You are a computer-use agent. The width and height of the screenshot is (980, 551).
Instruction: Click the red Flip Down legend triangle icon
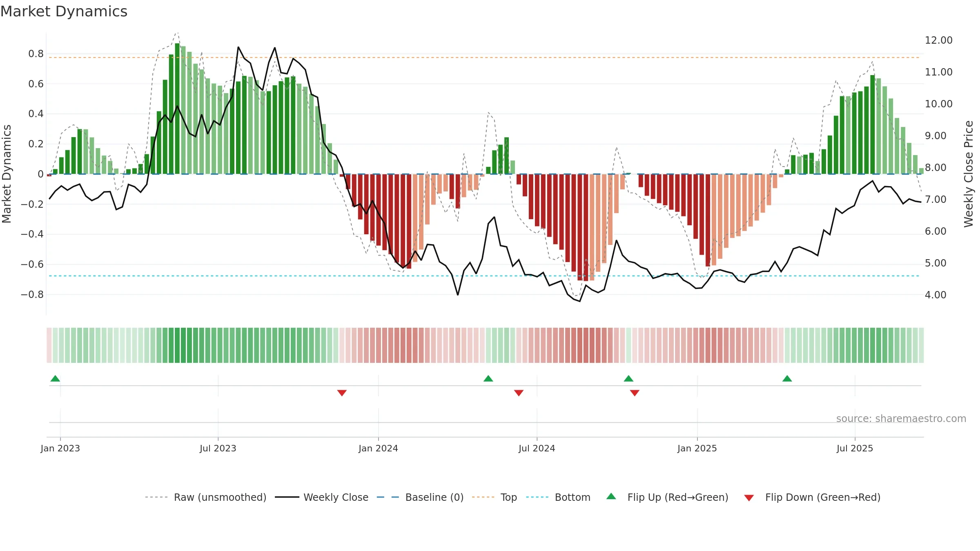[749, 498]
